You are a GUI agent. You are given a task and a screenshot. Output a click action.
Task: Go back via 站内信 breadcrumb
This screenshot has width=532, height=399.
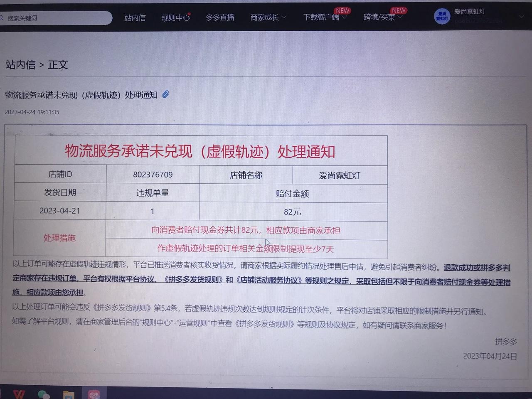point(20,65)
